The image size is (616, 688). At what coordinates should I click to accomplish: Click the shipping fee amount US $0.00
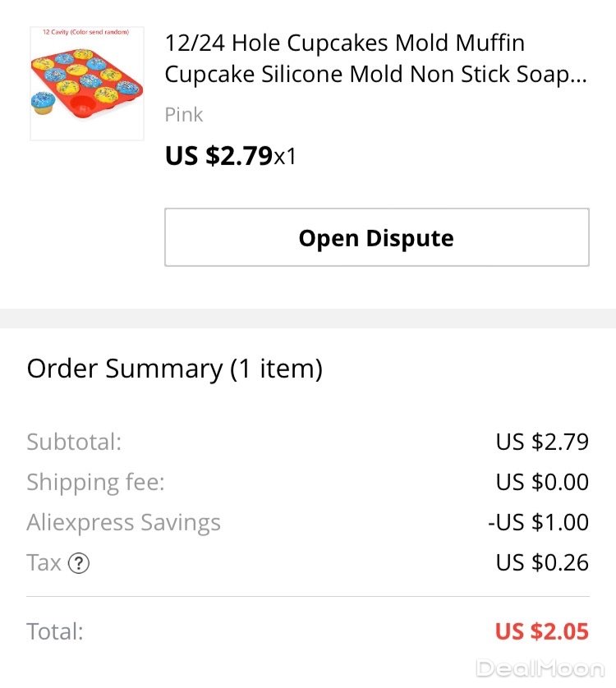[x=542, y=482]
